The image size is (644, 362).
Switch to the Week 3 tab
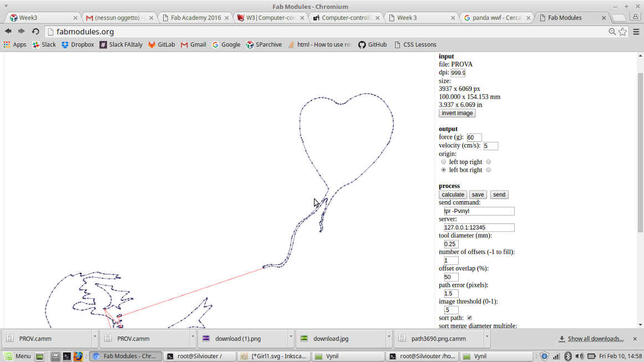point(420,18)
